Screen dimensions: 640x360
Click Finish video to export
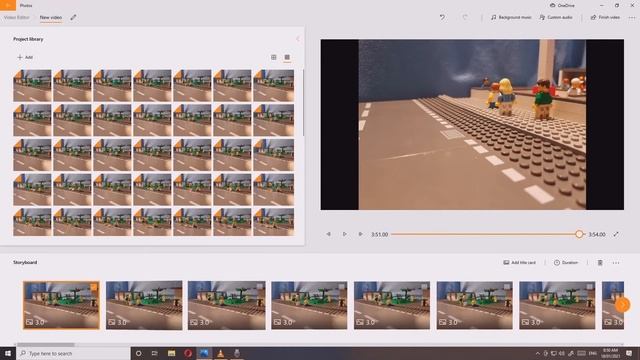click(605, 17)
